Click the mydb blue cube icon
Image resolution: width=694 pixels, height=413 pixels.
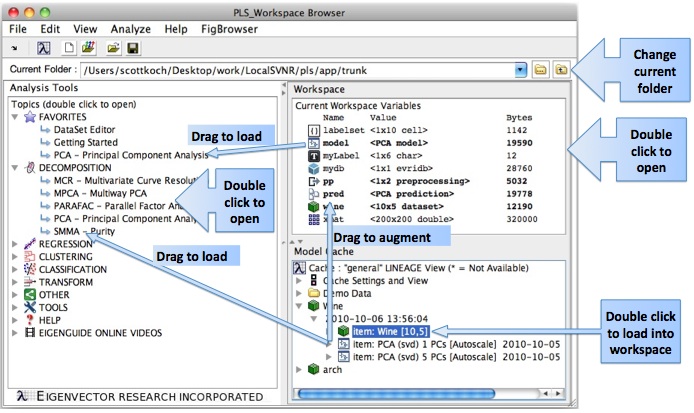[x=313, y=168]
